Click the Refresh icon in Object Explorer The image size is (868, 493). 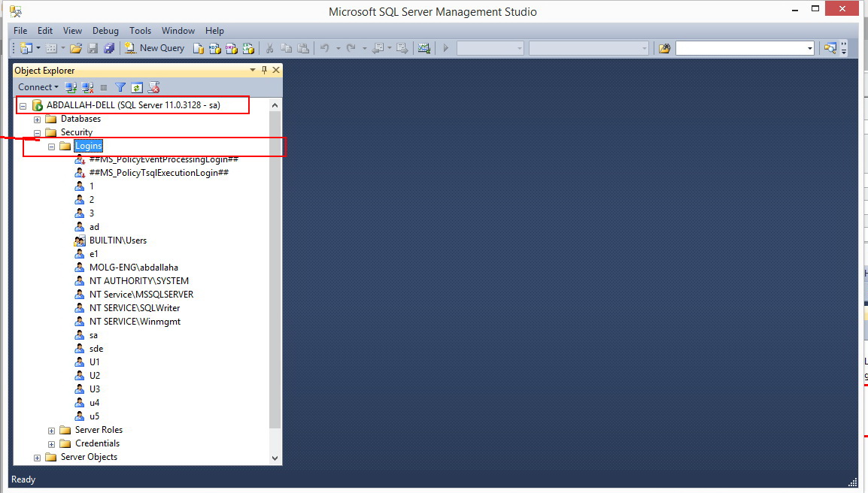point(137,87)
